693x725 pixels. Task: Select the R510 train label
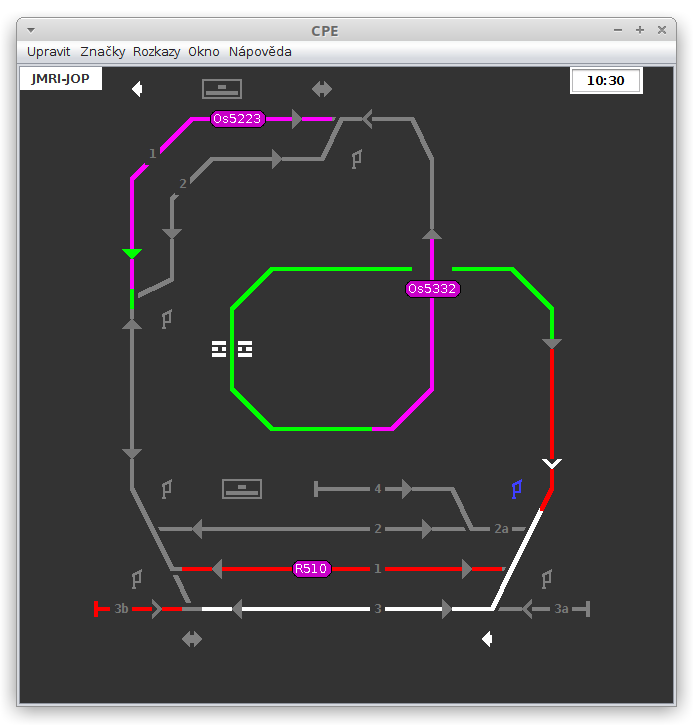coord(310,569)
